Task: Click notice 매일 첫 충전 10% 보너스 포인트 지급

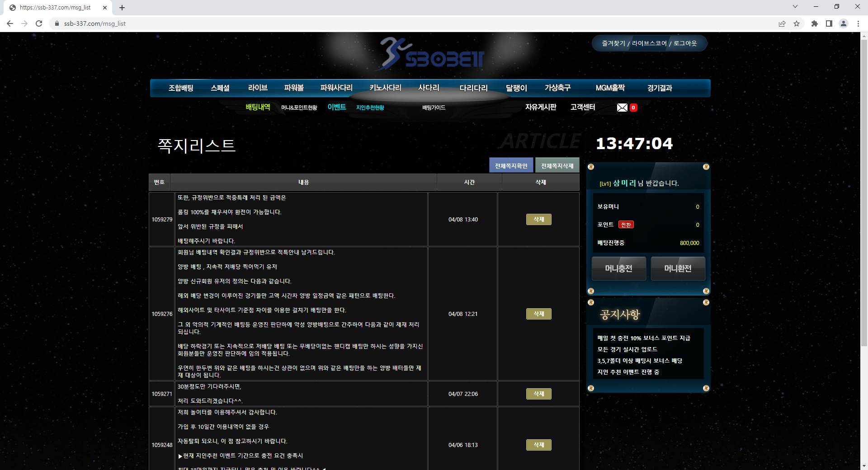Action: (x=643, y=338)
